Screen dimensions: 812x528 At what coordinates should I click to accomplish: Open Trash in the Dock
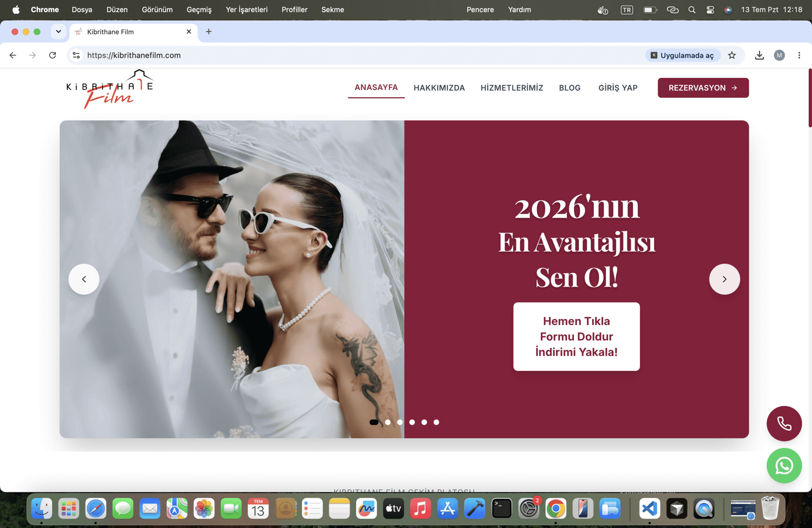[x=770, y=508]
